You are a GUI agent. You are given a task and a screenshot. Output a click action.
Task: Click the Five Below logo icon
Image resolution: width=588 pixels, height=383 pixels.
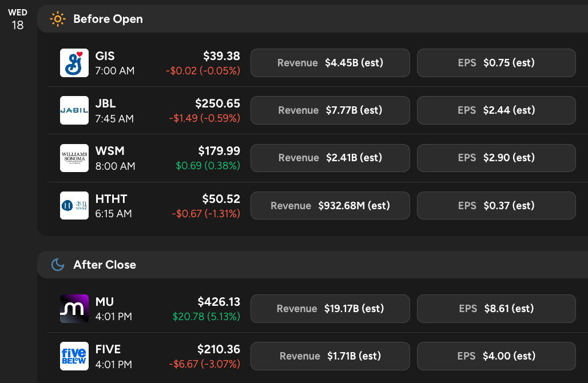click(x=74, y=356)
